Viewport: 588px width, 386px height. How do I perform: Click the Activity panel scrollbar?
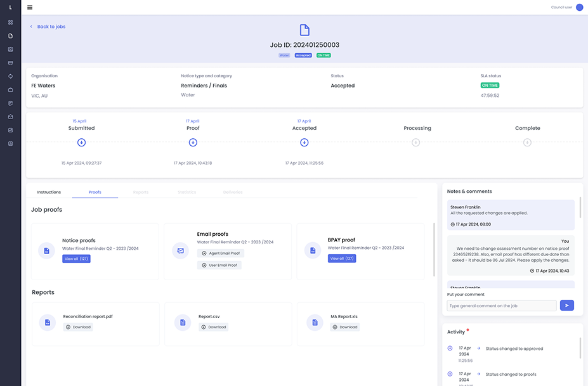coord(580,348)
